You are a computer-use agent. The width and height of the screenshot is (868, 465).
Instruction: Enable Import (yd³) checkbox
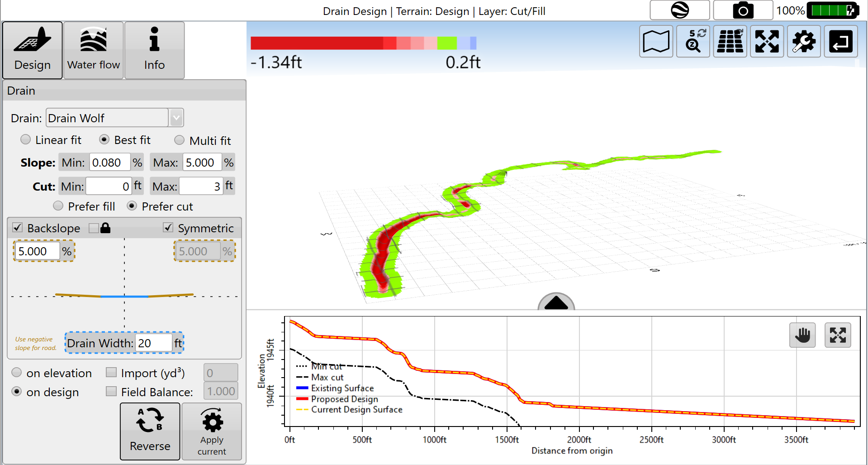click(111, 372)
